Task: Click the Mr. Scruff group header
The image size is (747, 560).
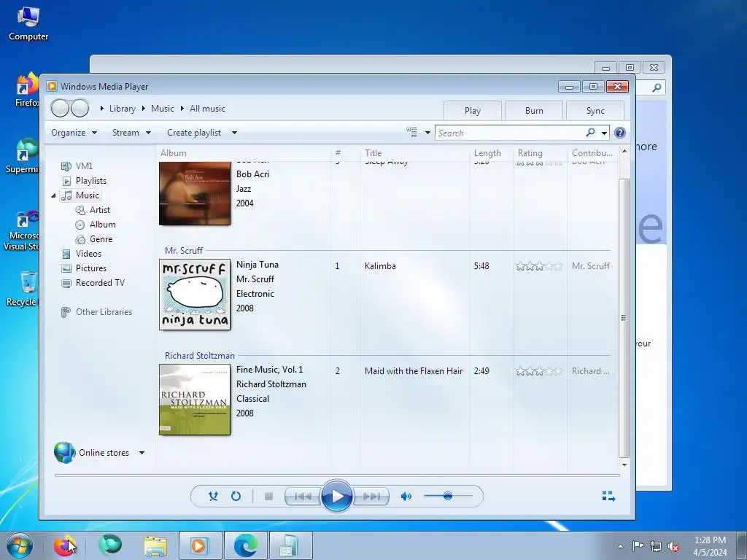Action: 183,251
